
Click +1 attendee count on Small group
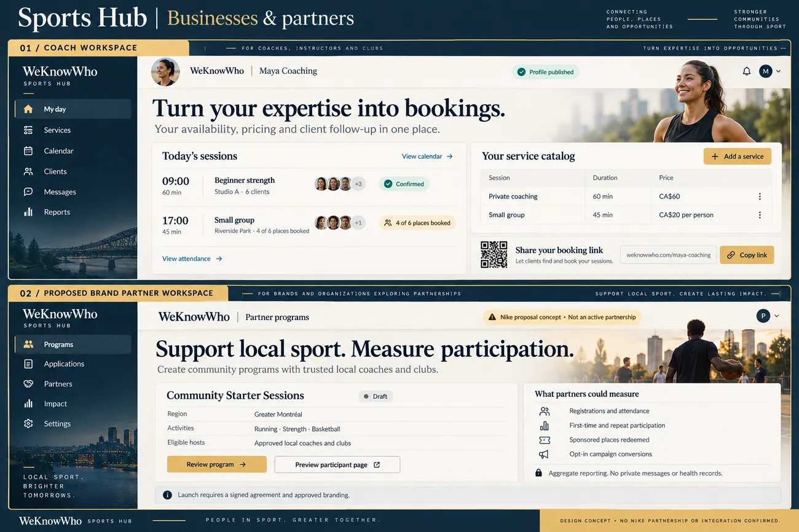point(358,222)
